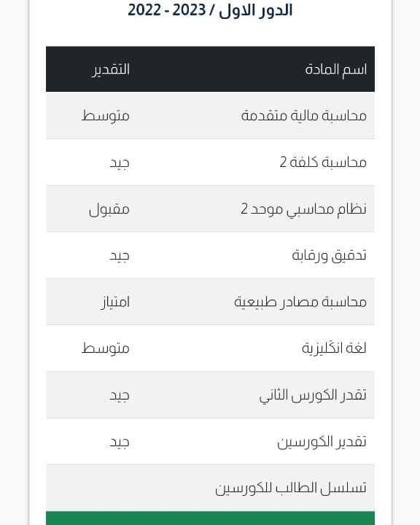
Task: Click the التقدير column header
Action: (111, 69)
